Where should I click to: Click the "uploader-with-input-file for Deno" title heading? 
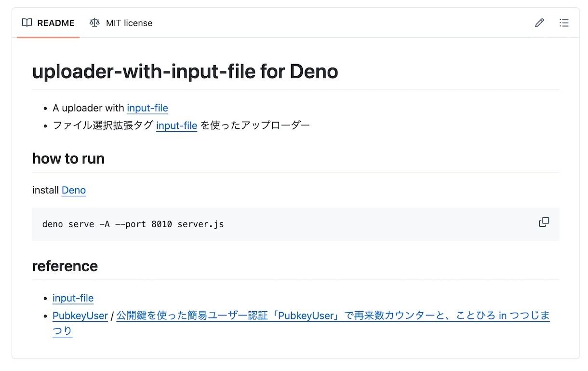point(185,72)
